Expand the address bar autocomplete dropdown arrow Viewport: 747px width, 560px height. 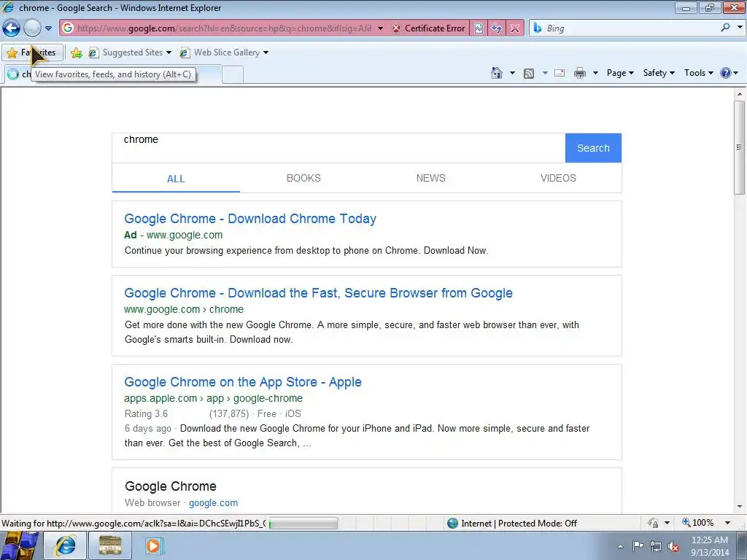click(x=380, y=28)
